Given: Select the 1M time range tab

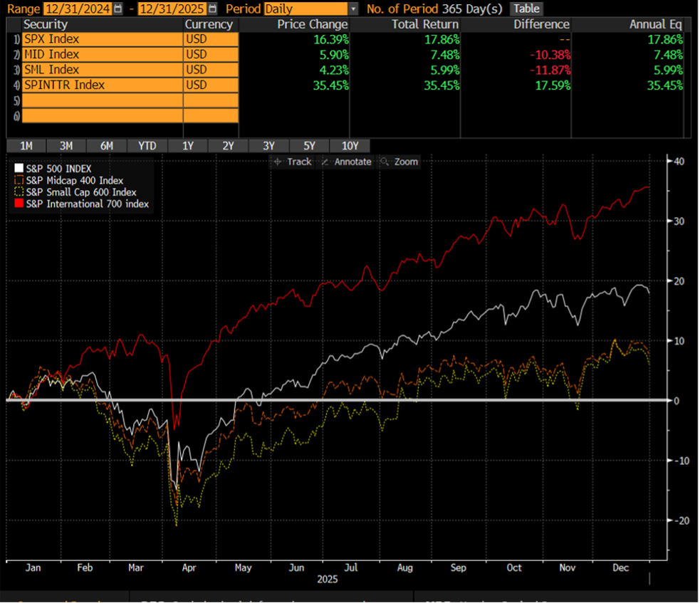Looking at the screenshot, I should point(26,146).
